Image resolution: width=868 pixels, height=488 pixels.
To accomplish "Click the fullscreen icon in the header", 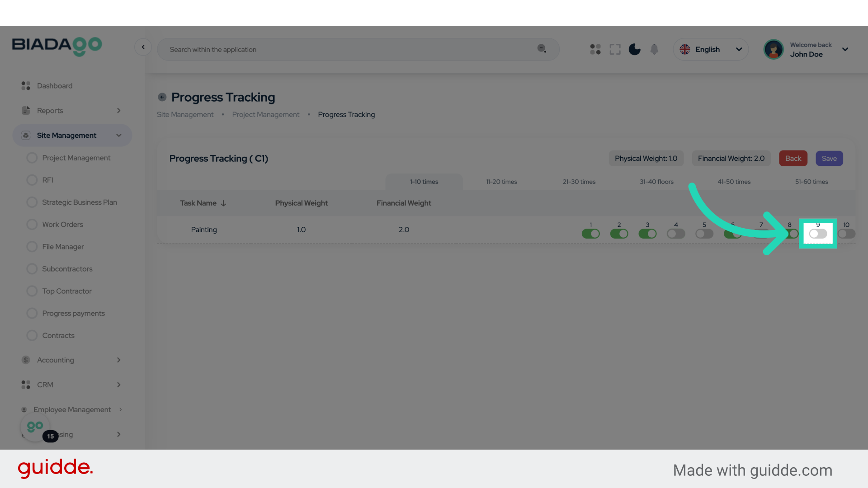I will tap(615, 49).
